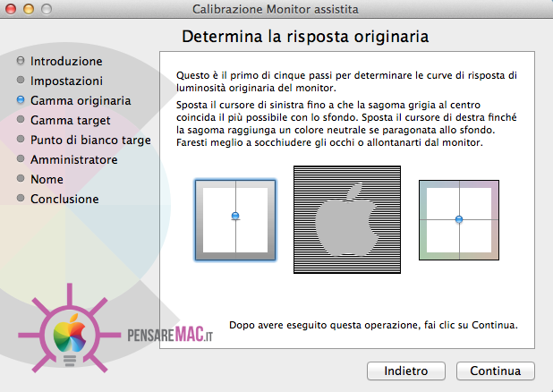The width and height of the screenshot is (553, 392).
Task: Select the Amministratore step
Action: tap(73, 159)
